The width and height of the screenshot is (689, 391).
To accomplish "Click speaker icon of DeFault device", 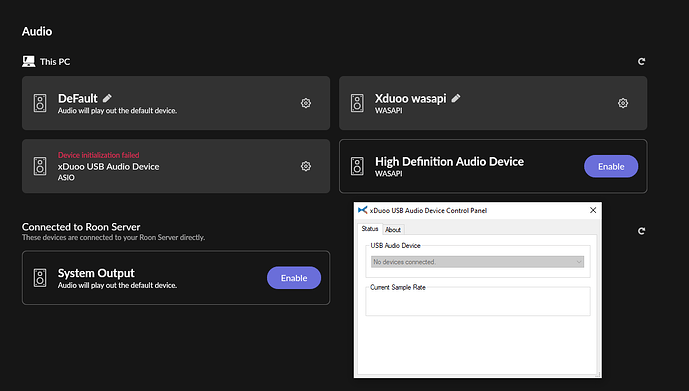I will coord(40,103).
